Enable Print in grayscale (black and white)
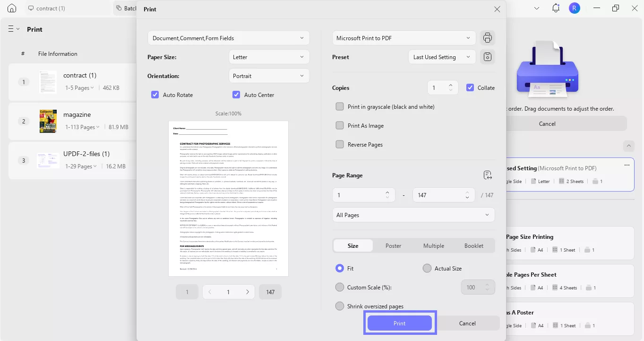 [x=340, y=106]
